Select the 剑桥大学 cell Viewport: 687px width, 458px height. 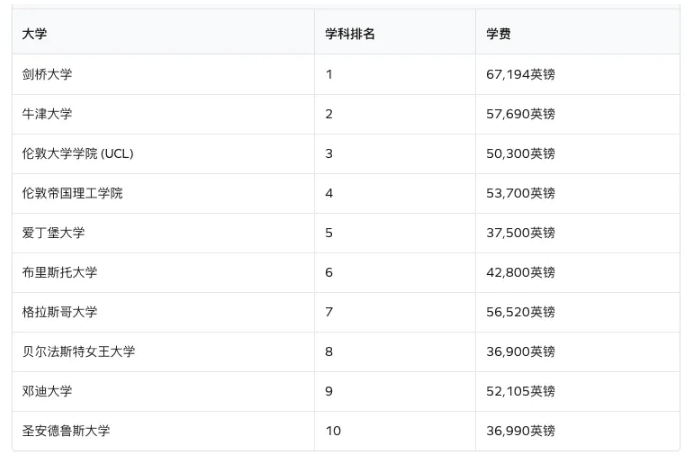[x=48, y=74]
